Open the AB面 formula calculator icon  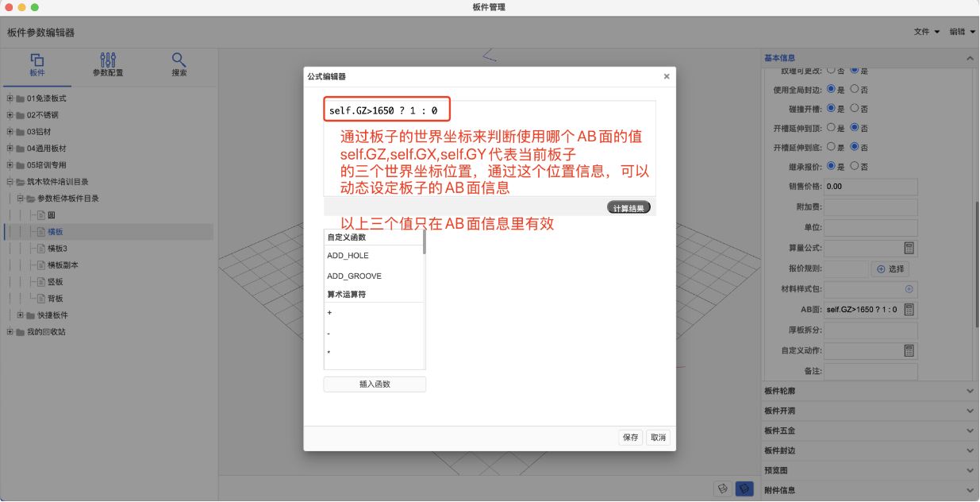pyautogui.click(x=909, y=310)
